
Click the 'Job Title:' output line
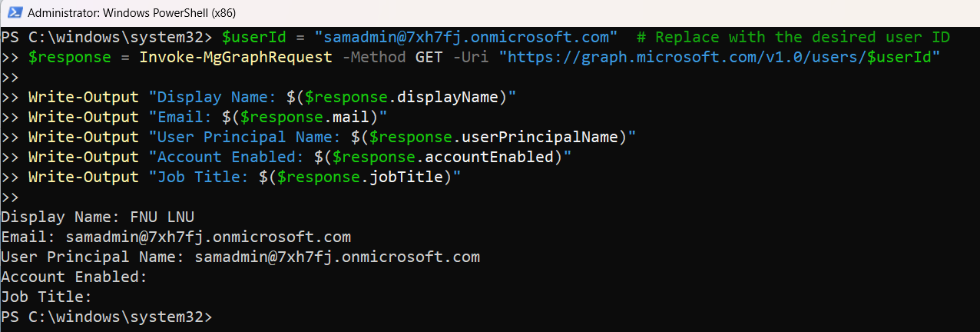[46, 297]
